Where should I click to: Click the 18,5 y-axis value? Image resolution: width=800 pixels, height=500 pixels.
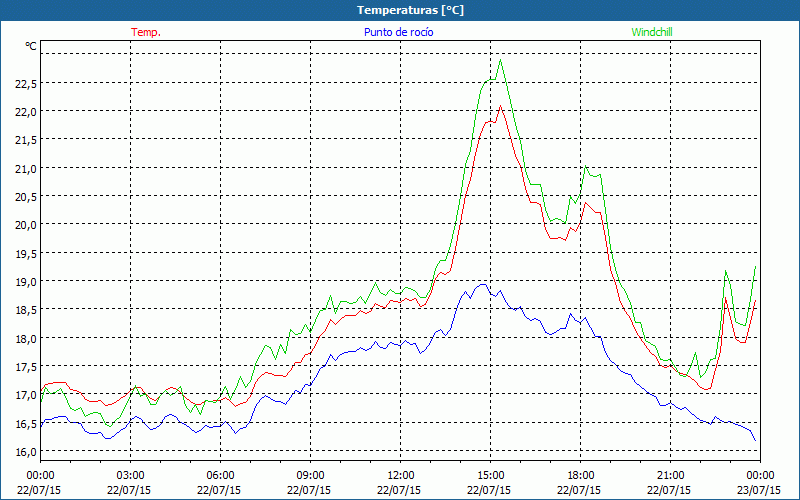pos(26,310)
